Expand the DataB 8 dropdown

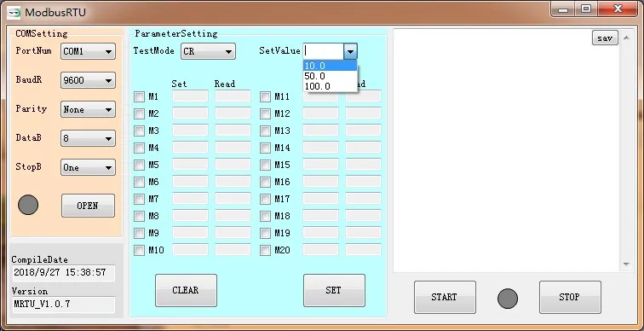coord(88,138)
